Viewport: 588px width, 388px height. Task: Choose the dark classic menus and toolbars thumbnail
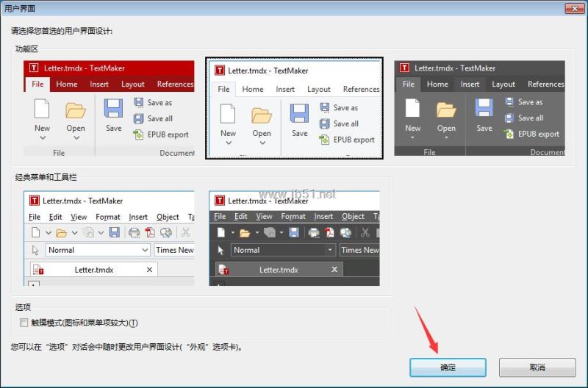(295, 238)
